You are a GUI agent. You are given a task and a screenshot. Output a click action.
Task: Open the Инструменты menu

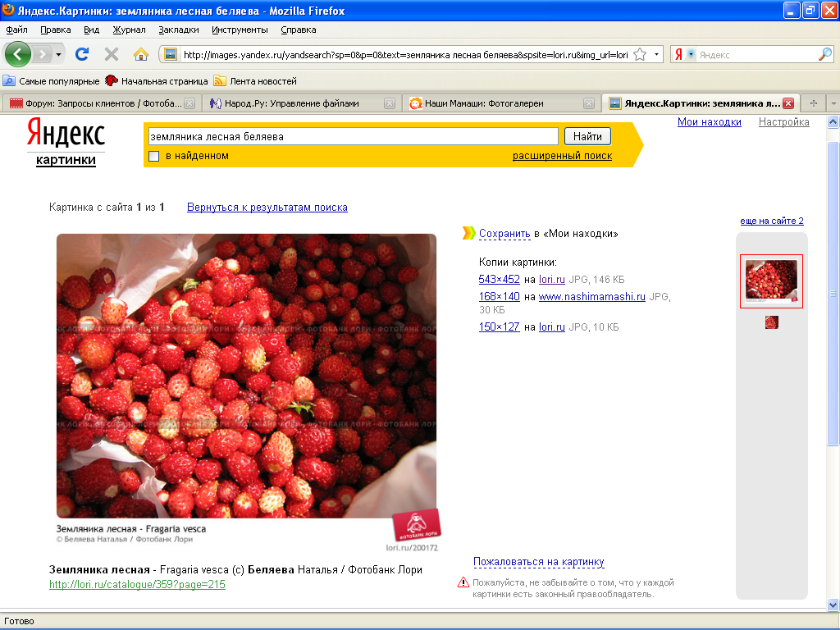pos(240,30)
